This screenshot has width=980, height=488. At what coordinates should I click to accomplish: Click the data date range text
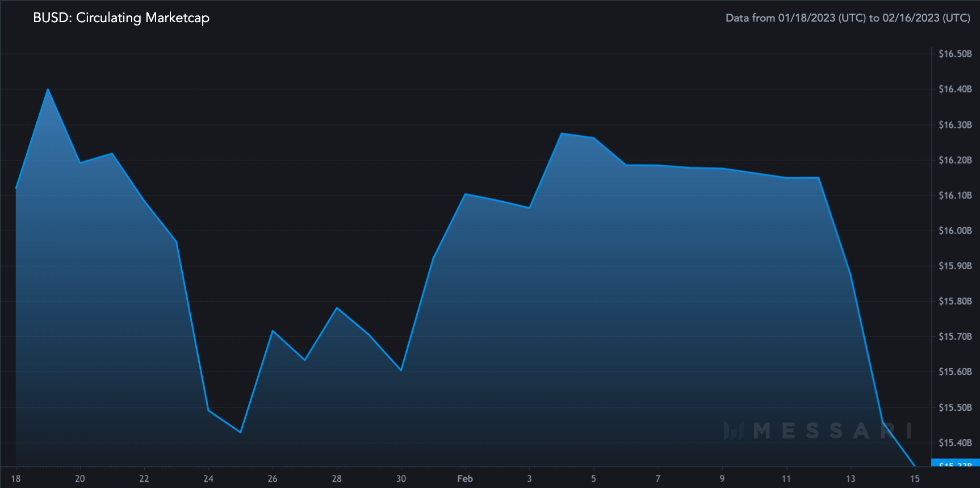tap(848, 18)
